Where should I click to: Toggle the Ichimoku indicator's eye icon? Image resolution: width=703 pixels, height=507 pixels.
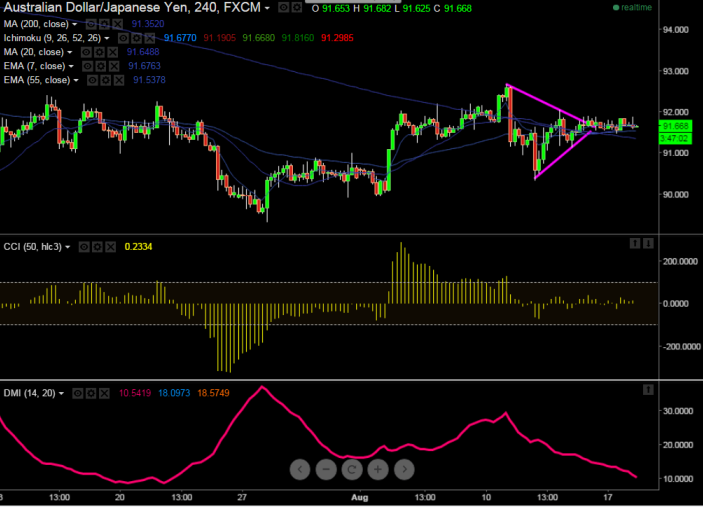pyautogui.click(x=123, y=39)
